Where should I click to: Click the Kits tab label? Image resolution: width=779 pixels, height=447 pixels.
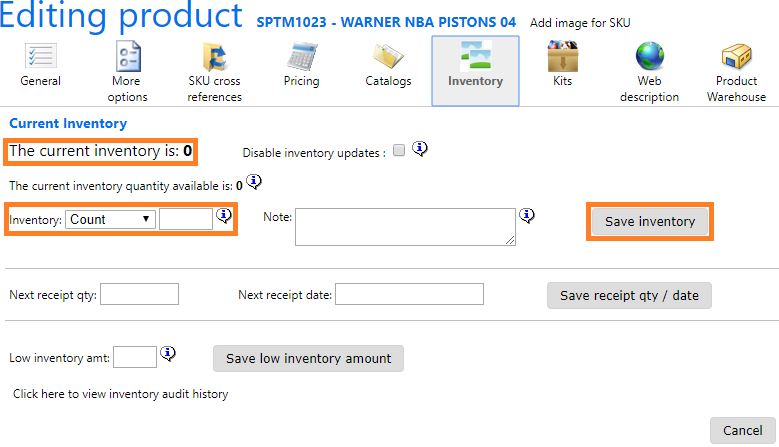(x=562, y=81)
